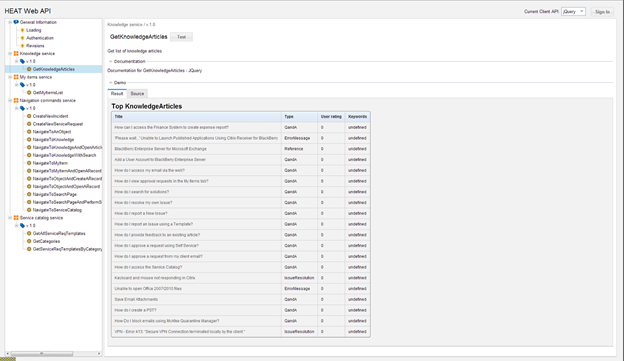
Task: Switch to the Result tab
Action: (117, 94)
